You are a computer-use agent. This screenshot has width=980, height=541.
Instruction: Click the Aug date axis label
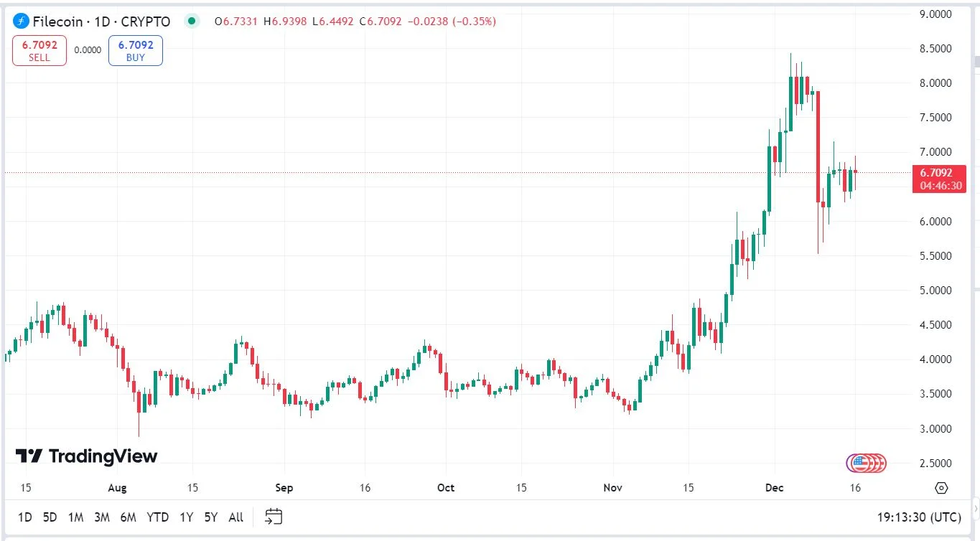(x=117, y=488)
